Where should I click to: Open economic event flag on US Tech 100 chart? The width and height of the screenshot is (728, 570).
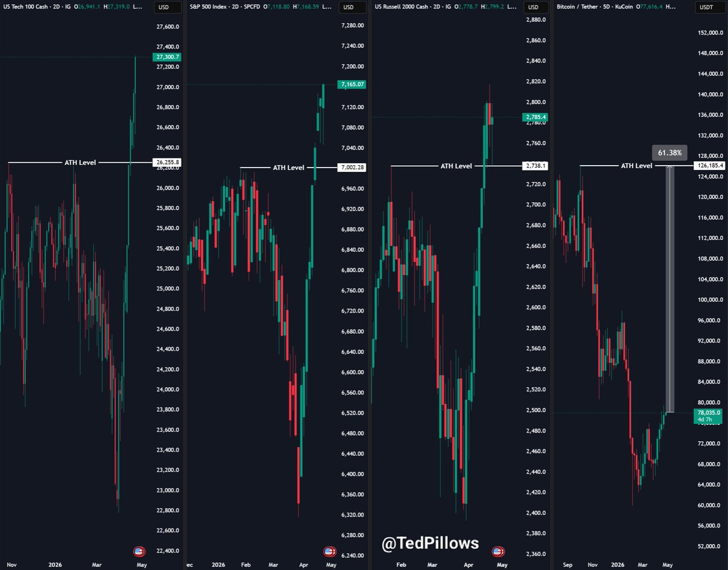[138, 552]
